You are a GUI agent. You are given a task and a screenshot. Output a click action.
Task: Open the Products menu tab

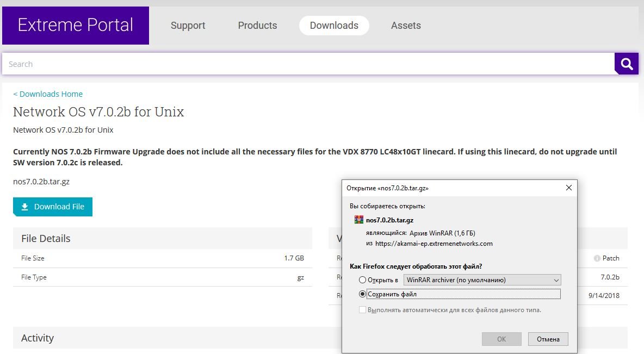point(257,26)
